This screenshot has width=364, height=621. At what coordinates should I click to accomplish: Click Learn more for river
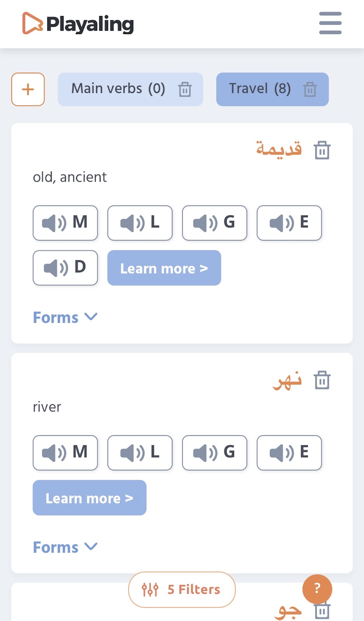(x=89, y=498)
